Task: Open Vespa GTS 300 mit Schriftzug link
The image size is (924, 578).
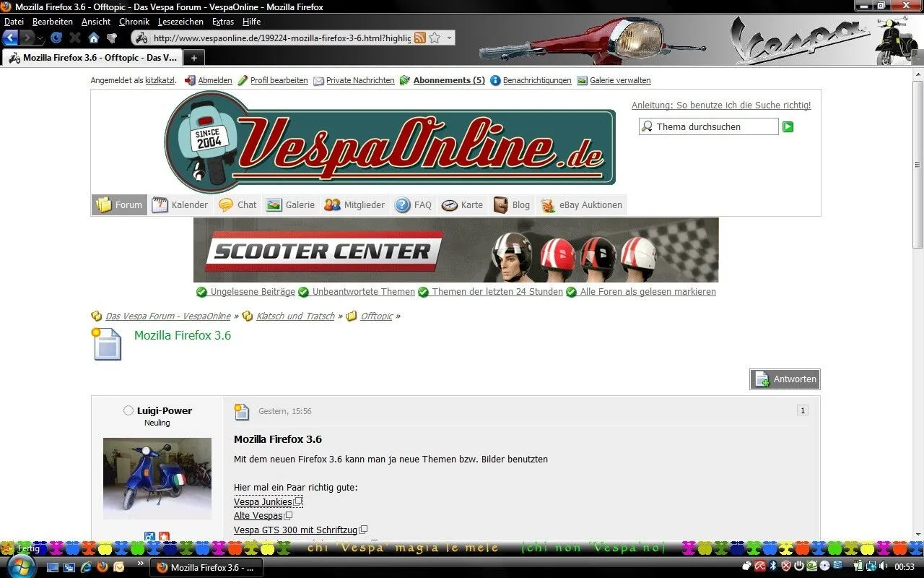Action: point(295,530)
